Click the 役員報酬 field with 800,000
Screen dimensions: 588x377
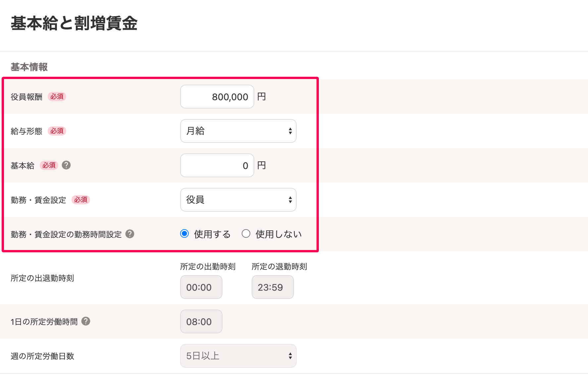(x=217, y=97)
